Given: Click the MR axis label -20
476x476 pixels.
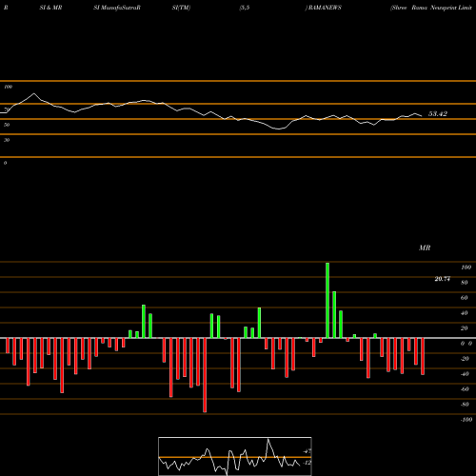Looking at the screenshot, I should (x=465, y=359).
